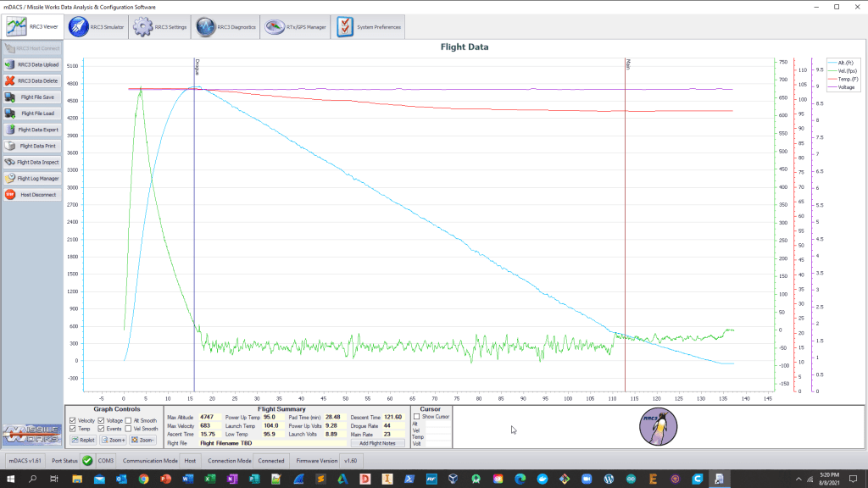Enable the Alt Smooth checkbox
This screenshot has width=868, height=488.
click(x=128, y=420)
